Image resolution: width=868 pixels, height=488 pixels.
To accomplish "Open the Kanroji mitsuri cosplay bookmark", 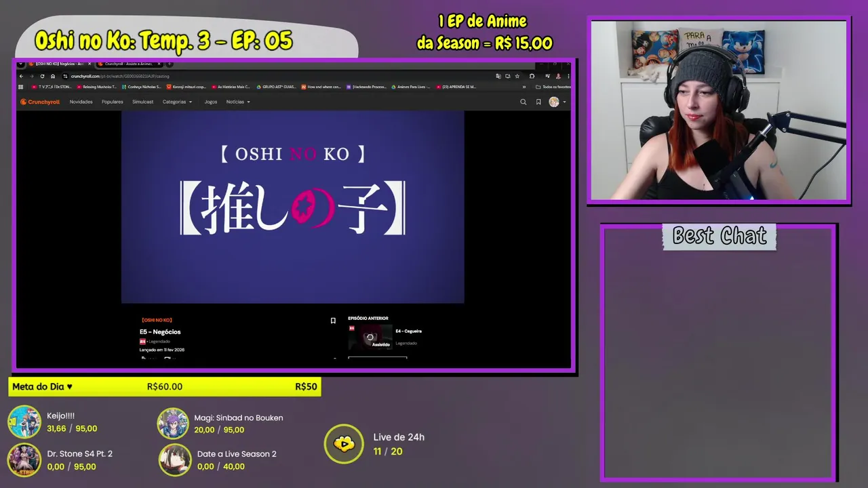I will tap(186, 87).
